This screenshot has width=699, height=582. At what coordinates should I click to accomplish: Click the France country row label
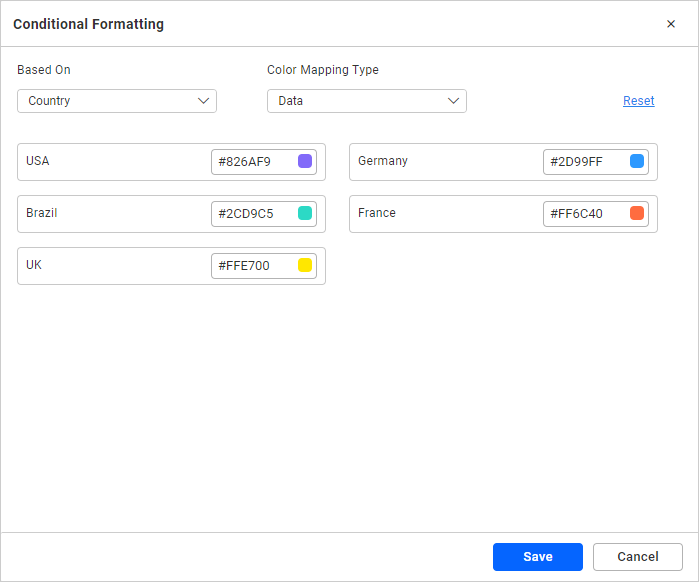(x=377, y=213)
